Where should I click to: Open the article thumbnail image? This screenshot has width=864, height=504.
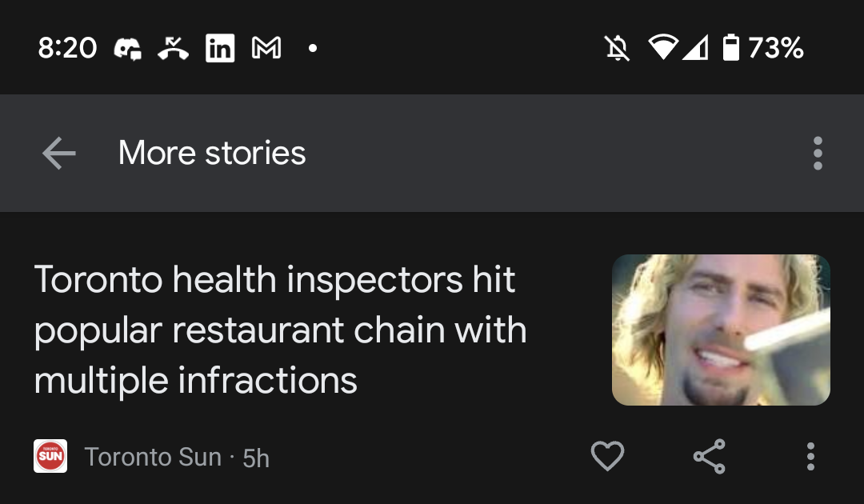[721, 330]
